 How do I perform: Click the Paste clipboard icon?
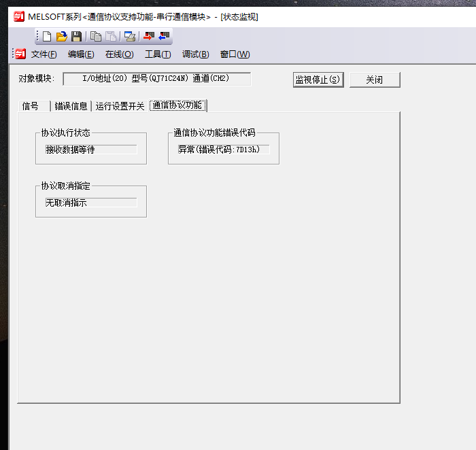pyautogui.click(x=110, y=37)
